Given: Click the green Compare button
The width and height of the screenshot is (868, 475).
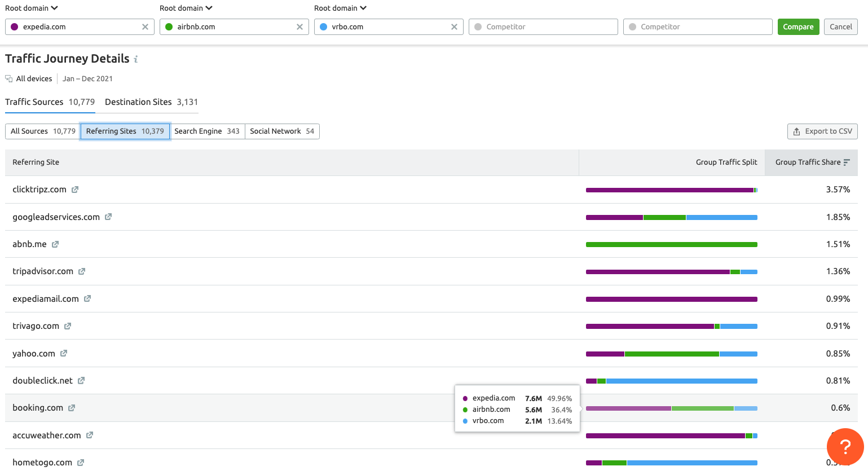Looking at the screenshot, I should point(798,27).
